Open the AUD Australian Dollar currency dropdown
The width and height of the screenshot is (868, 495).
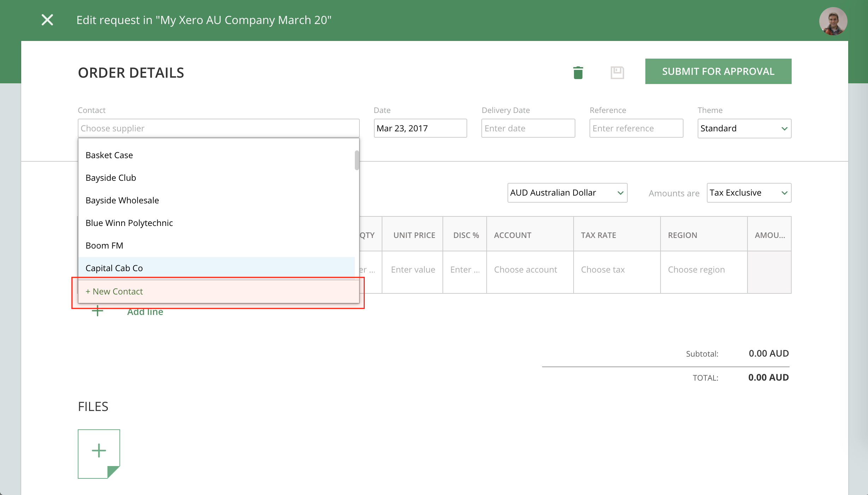pos(567,193)
